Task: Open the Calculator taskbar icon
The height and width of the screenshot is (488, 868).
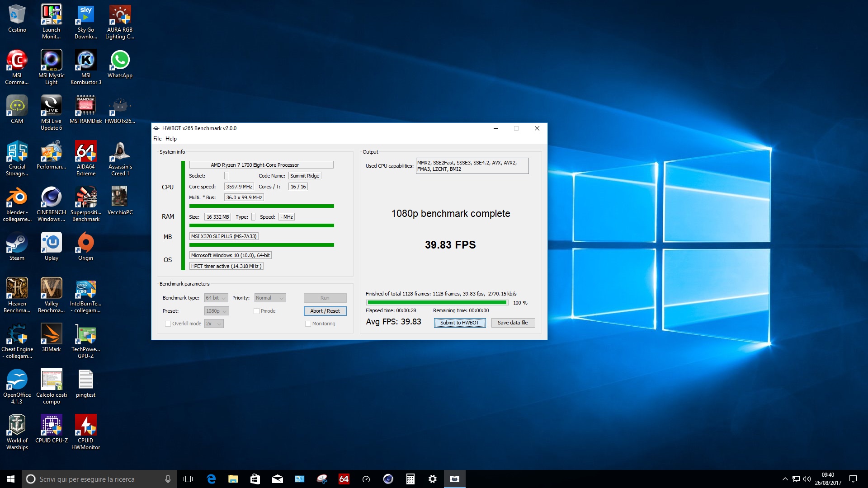Action: click(x=410, y=479)
